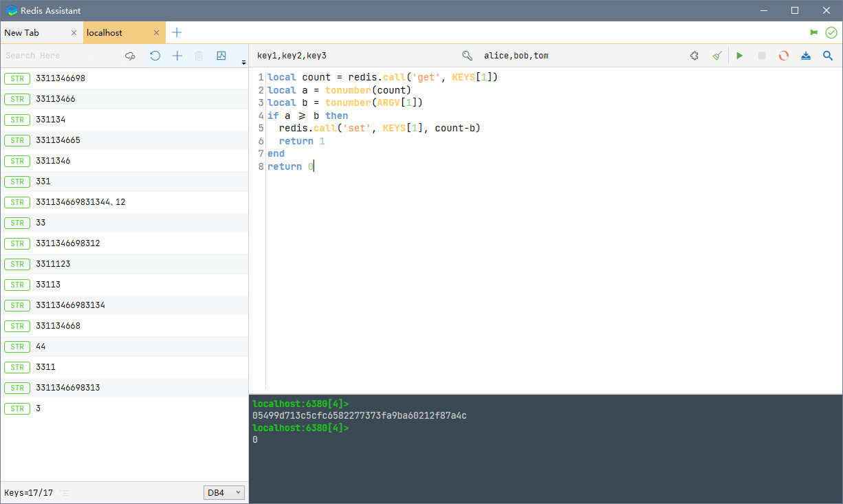The height and width of the screenshot is (504, 843).
Task: Click the red reload script icon
Action: coord(783,56)
